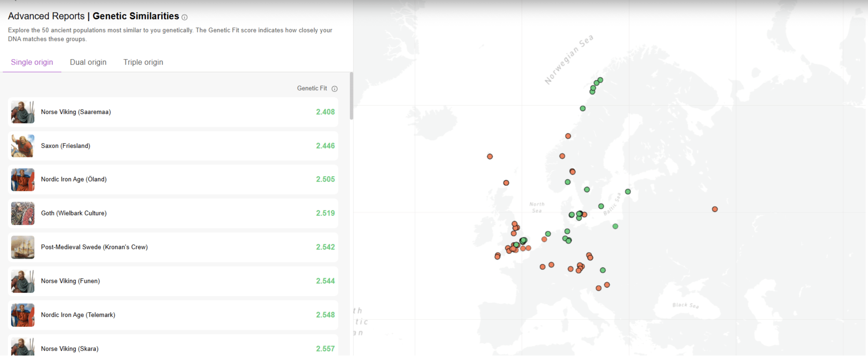This screenshot has width=868, height=359.
Task: Click Saxon (Friesland) portrait thumbnail
Action: click(x=23, y=146)
